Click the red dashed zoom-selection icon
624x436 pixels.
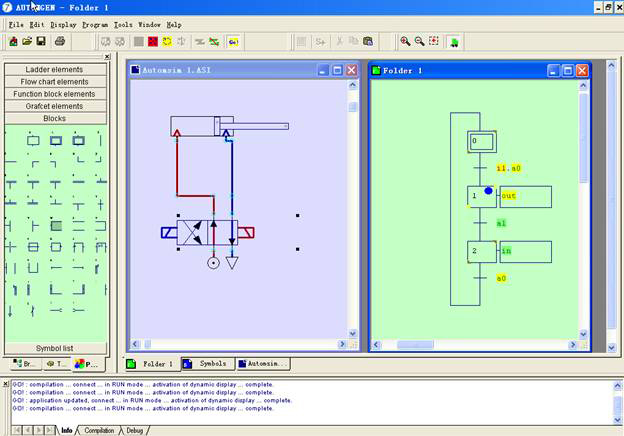(433, 41)
